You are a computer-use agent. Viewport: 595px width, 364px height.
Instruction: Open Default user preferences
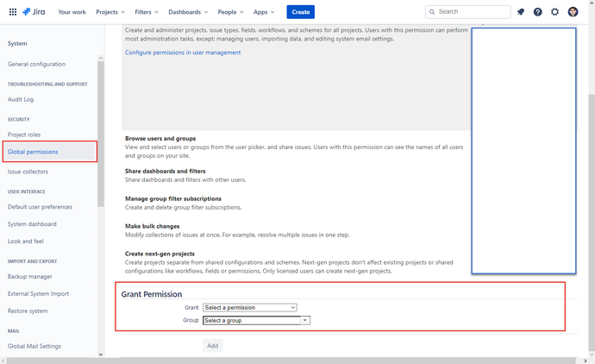pos(40,207)
